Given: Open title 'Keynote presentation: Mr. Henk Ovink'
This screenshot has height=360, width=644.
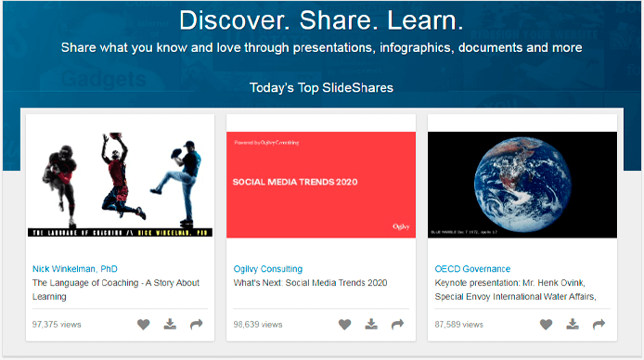Looking at the screenshot, I should (509, 283).
